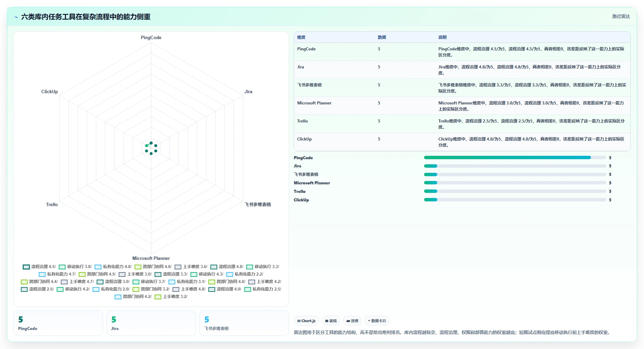
Task: Toggle legend series 移动执行 3.8/
Action: [x=75, y=267]
